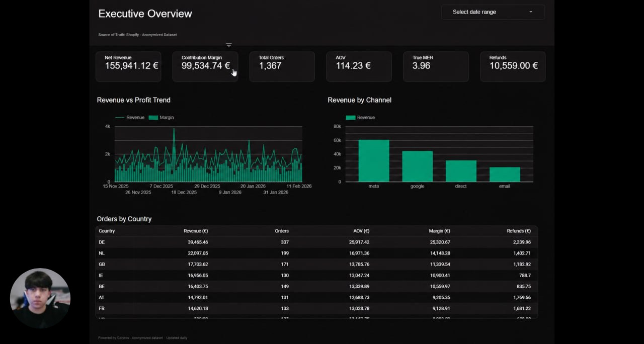This screenshot has width=644, height=344.
Task: Click the date range dropdown arrow
Action: (530, 12)
